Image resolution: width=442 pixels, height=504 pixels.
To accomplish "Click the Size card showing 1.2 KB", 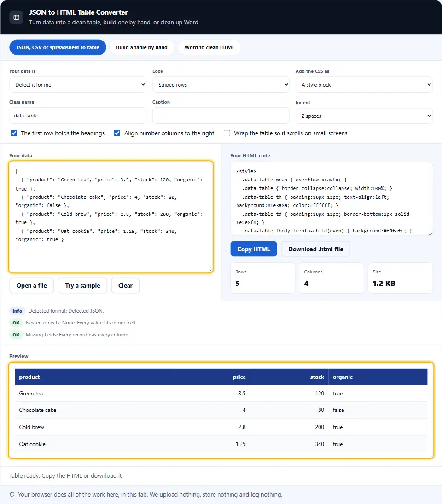I will coord(400,278).
